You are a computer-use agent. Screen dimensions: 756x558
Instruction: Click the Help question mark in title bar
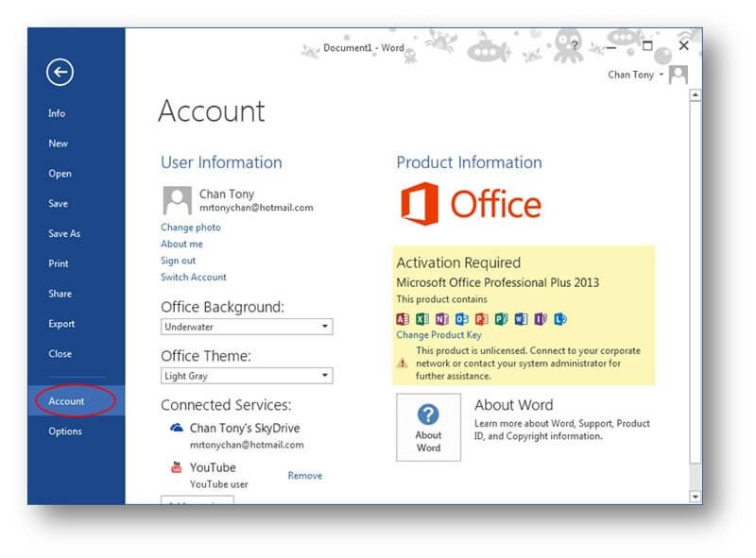tap(575, 45)
